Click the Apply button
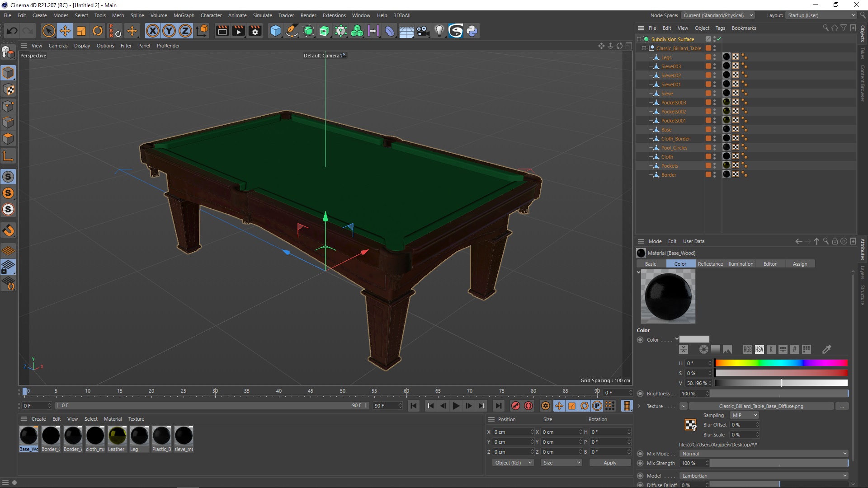Viewport: 868px width, 488px height. click(x=609, y=463)
